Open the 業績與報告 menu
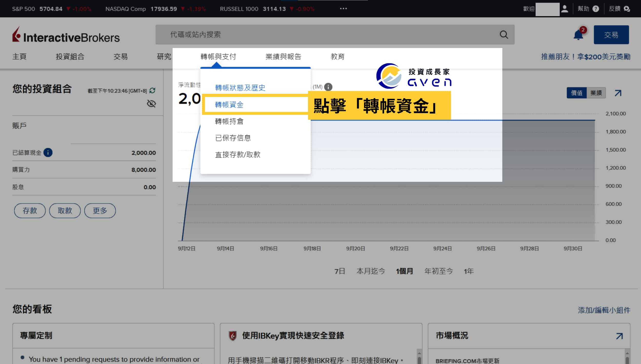 point(283,56)
